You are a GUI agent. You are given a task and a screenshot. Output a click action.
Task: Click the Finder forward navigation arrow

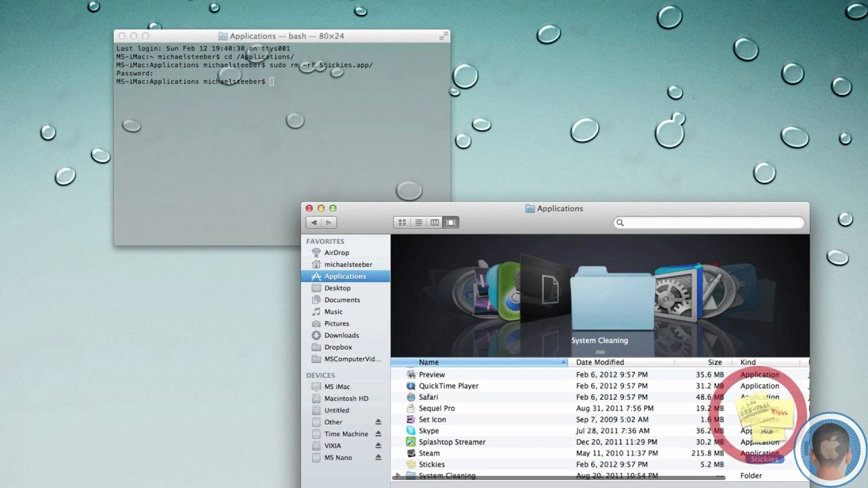[329, 222]
